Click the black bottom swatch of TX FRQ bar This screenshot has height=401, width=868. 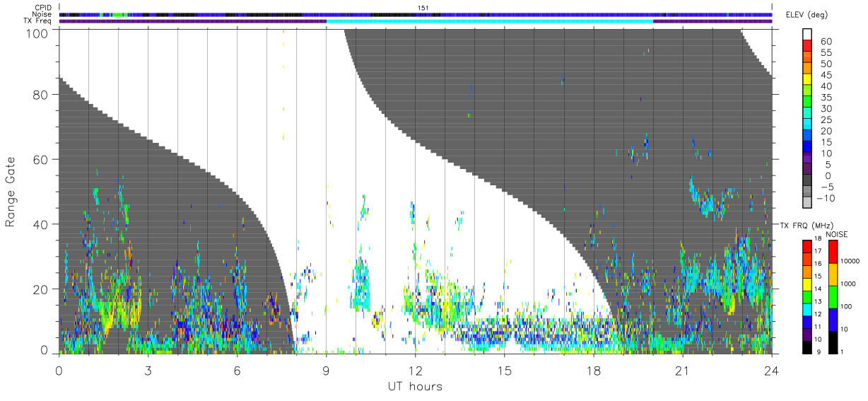[807, 347]
